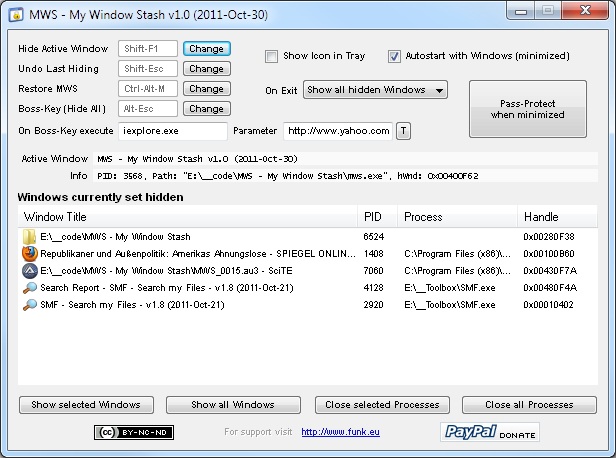Click Firefox icon of SPIEGEL ONLINE row

[x=29, y=254]
